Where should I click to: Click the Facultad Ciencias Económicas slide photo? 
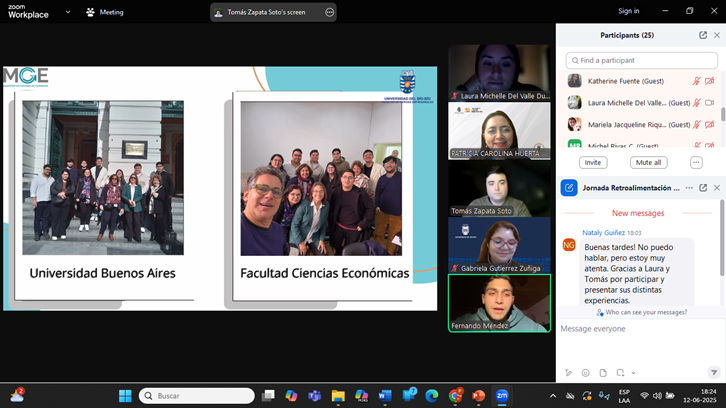click(321, 178)
